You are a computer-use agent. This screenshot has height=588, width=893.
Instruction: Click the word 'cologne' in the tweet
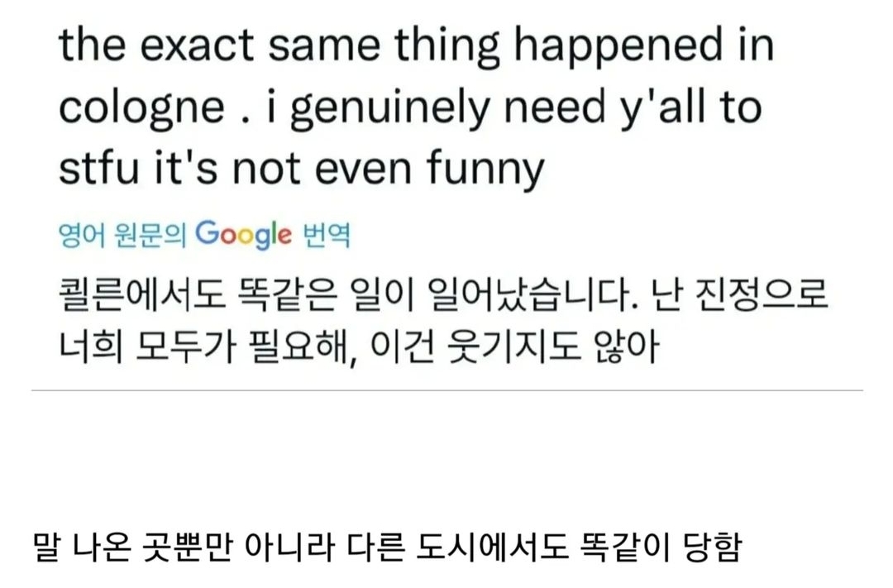click(141, 109)
